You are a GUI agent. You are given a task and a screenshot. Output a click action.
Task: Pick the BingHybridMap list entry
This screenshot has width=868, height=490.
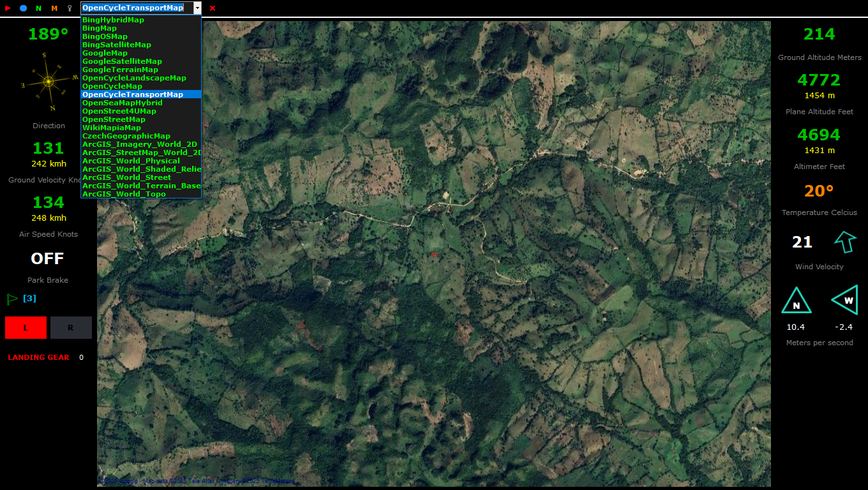tap(113, 20)
